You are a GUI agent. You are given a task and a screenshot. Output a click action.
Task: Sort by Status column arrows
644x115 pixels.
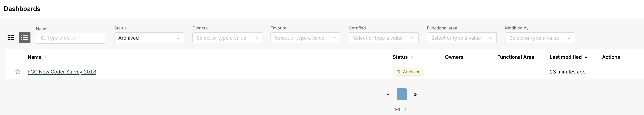tap(412, 57)
